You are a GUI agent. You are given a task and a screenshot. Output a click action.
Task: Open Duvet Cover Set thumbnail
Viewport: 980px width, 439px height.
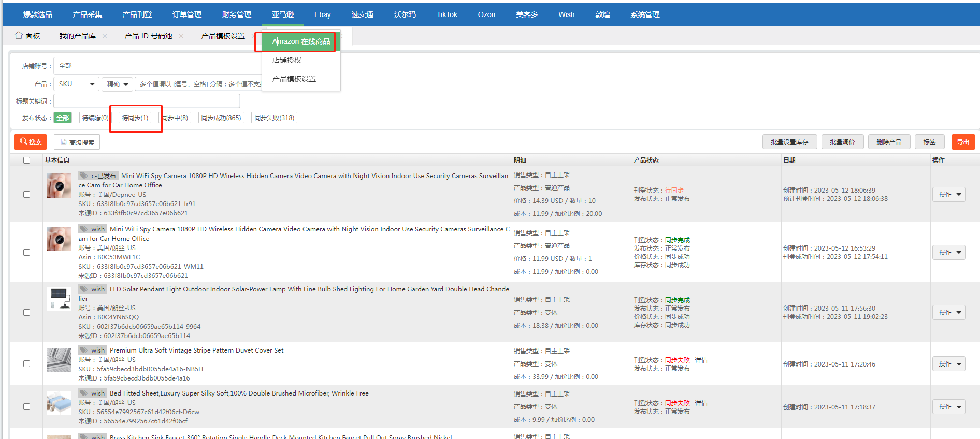tap(59, 360)
